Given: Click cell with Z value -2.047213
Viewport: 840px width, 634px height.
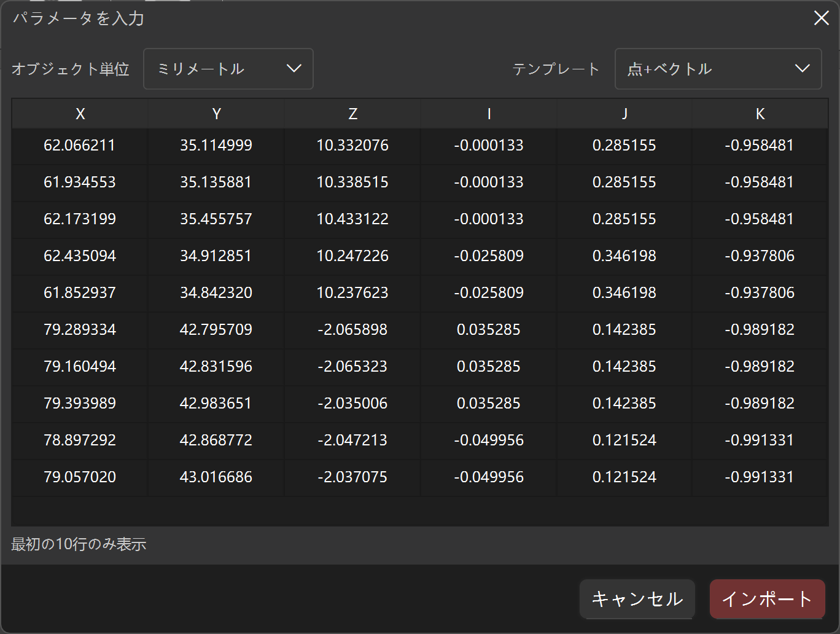Looking at the screenshot, I should [x=352, y=440].
